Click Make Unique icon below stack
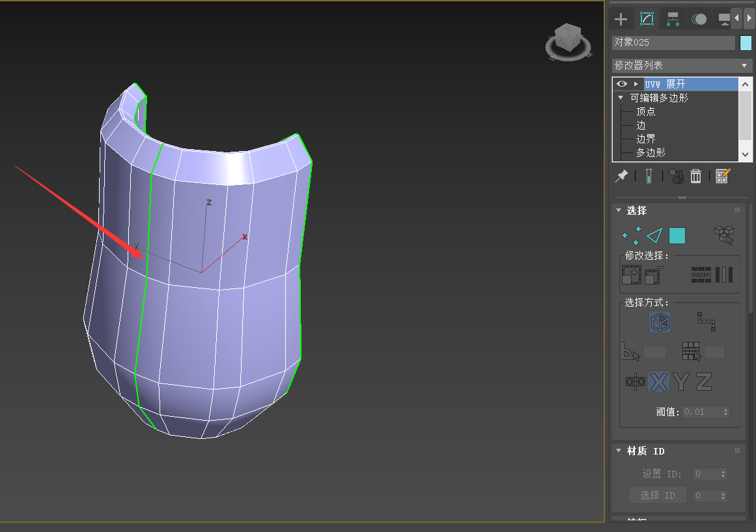 676,176
